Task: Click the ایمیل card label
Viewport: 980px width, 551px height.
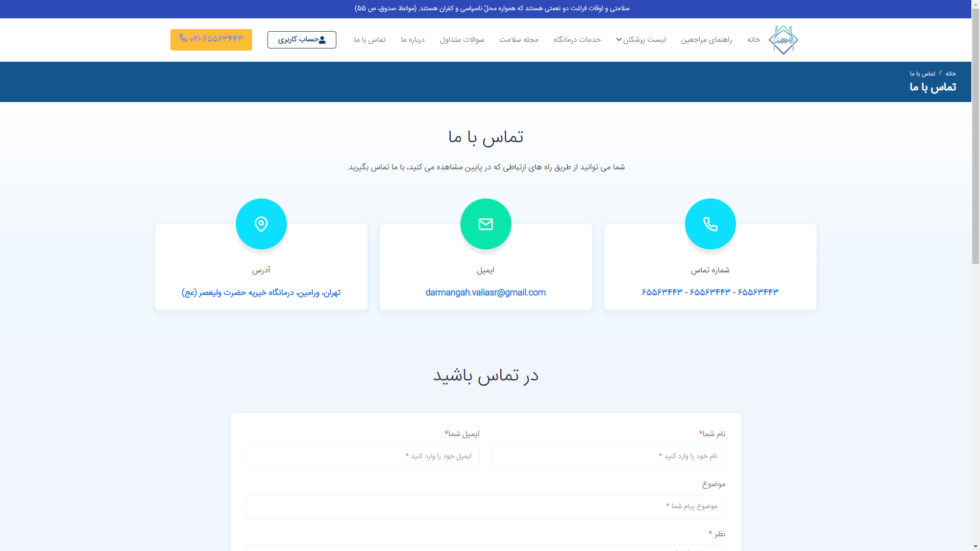Action: pyautogui.click(x=485, y=270)
